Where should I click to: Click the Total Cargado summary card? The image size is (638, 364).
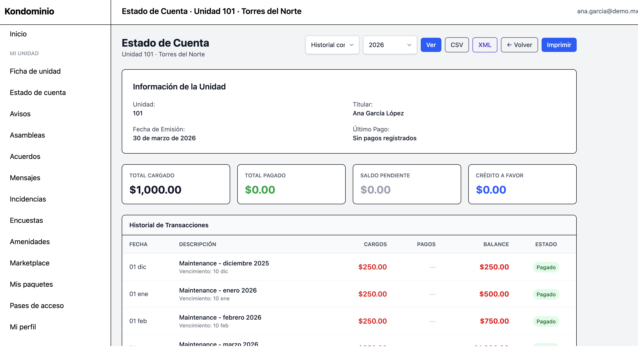pos(176,184)
